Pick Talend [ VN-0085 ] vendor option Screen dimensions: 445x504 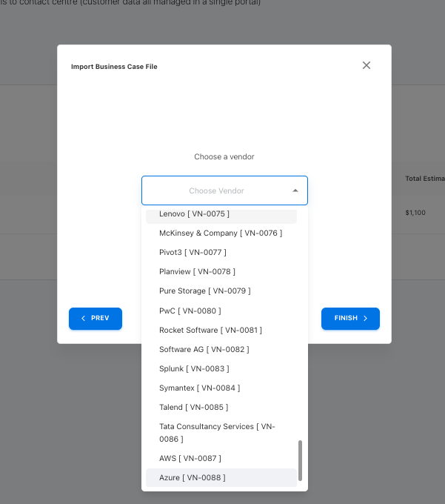(193, 407)
